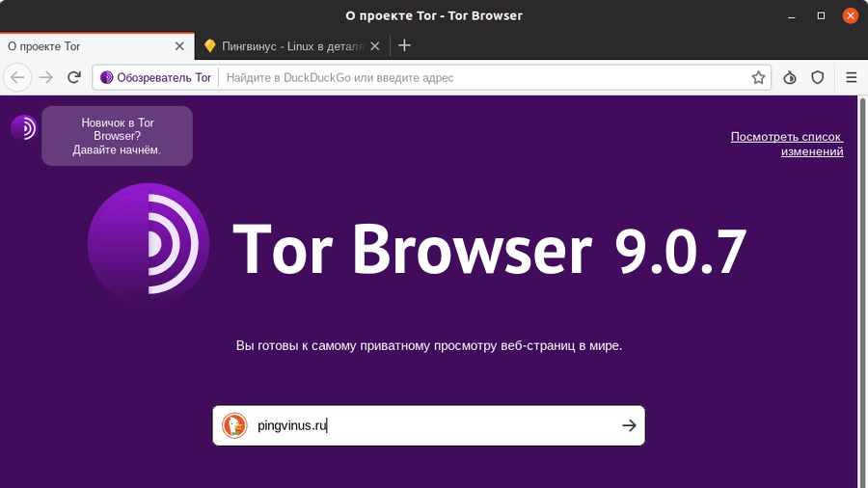The image size is (868, 488).
Task: Click the Tor Browser 9.0.7 heading
Action: (490, 250)
